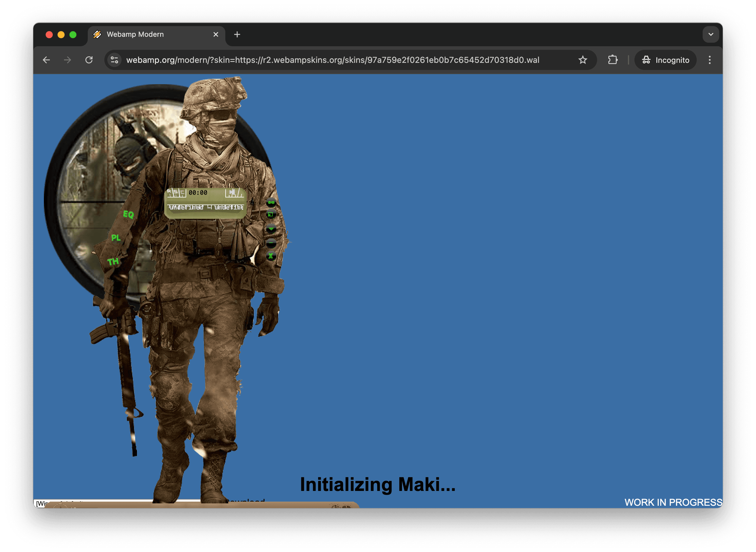Viewport: 756px width, 552px height.
Task: Click the back navigation arrow
Action: pyautogui.click(x=46, y=60)
